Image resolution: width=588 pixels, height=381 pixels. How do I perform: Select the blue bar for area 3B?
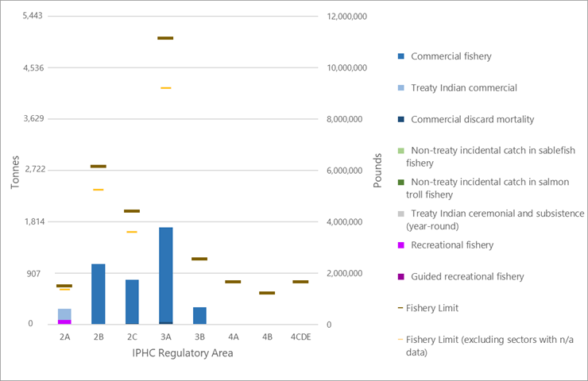[199, 315]
